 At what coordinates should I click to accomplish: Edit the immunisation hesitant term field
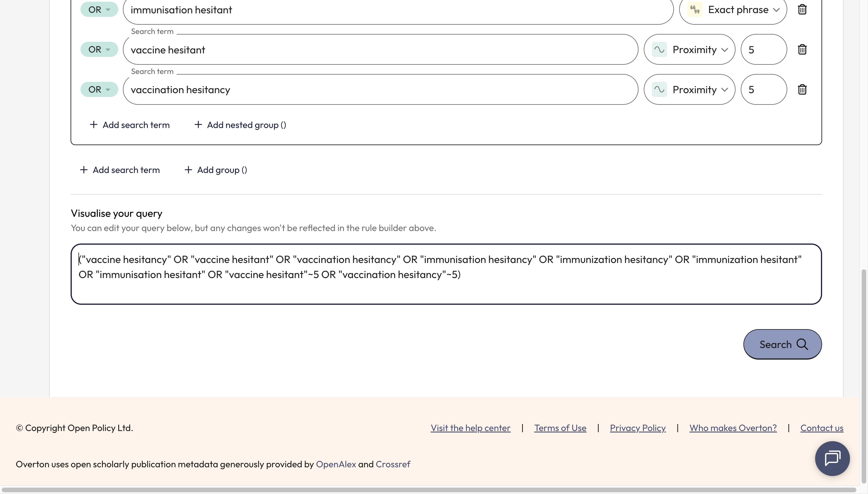point(398,10)
